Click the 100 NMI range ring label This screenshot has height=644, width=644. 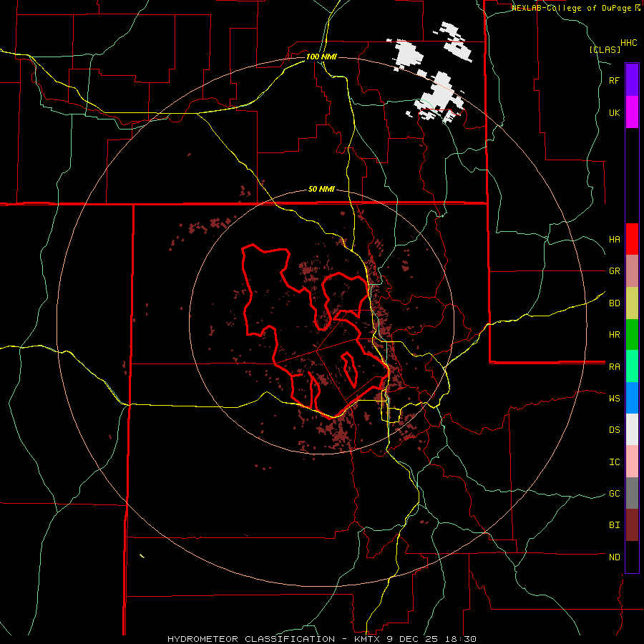click(321, 57)
